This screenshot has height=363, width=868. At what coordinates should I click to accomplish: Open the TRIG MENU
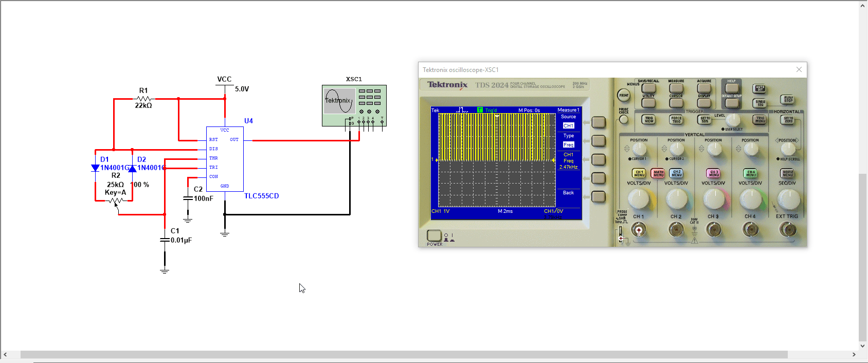coord(760,119)
